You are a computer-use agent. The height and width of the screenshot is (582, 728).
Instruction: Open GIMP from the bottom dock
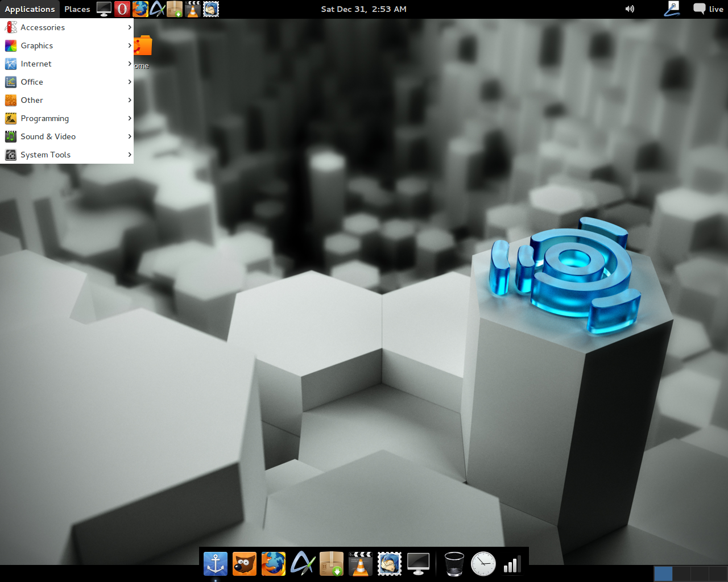click(245, 564)
